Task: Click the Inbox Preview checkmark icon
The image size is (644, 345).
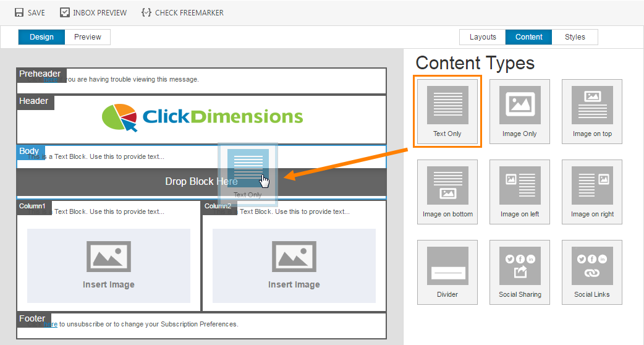Action: pos(64,12)
